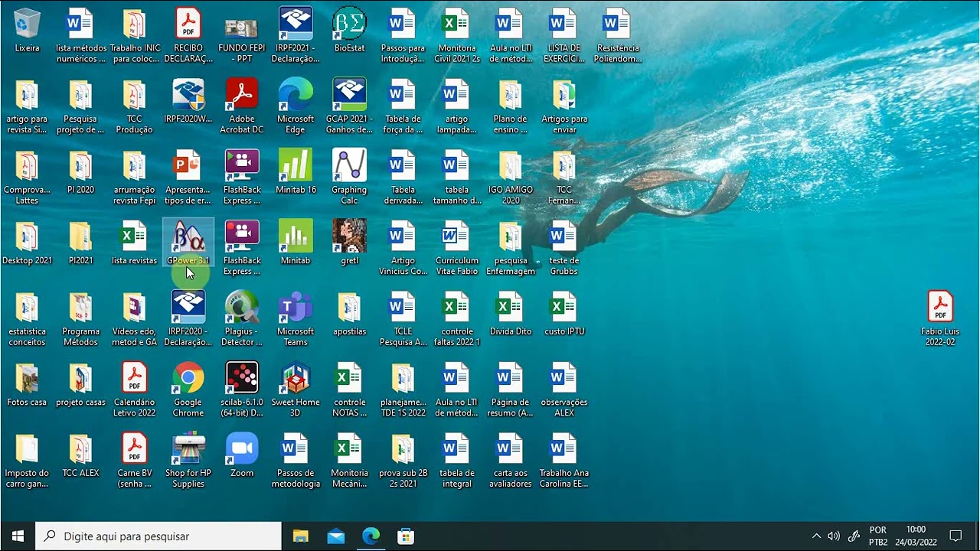The height and width of the screenshot is (551, 980).
Task: Open Sweet Home 3D
Action: (x=296, y=390)
